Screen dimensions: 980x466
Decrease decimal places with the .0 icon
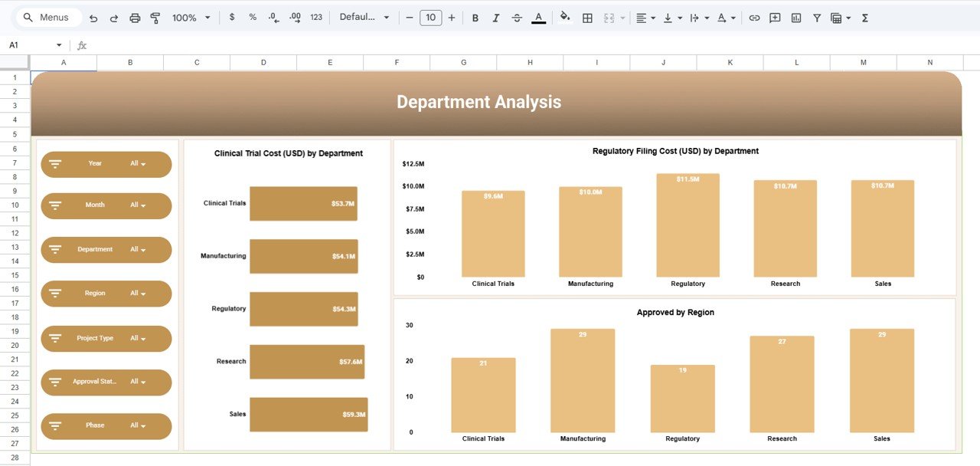point(273,17)
